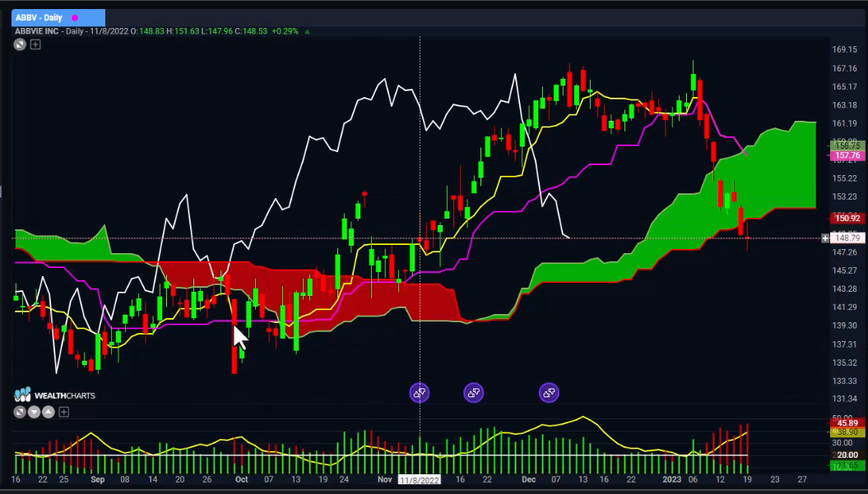Click the Dec label on the time axis
868x494 pixels.
529,480
